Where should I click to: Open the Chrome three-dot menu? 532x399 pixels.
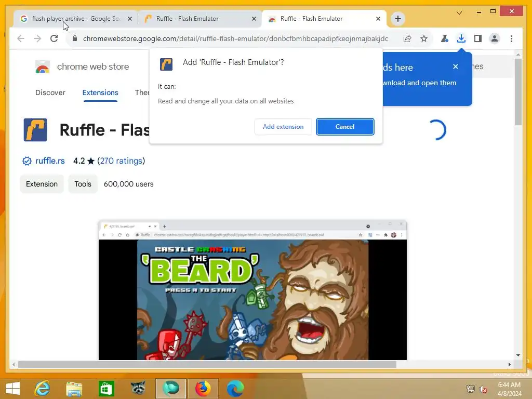511,38
